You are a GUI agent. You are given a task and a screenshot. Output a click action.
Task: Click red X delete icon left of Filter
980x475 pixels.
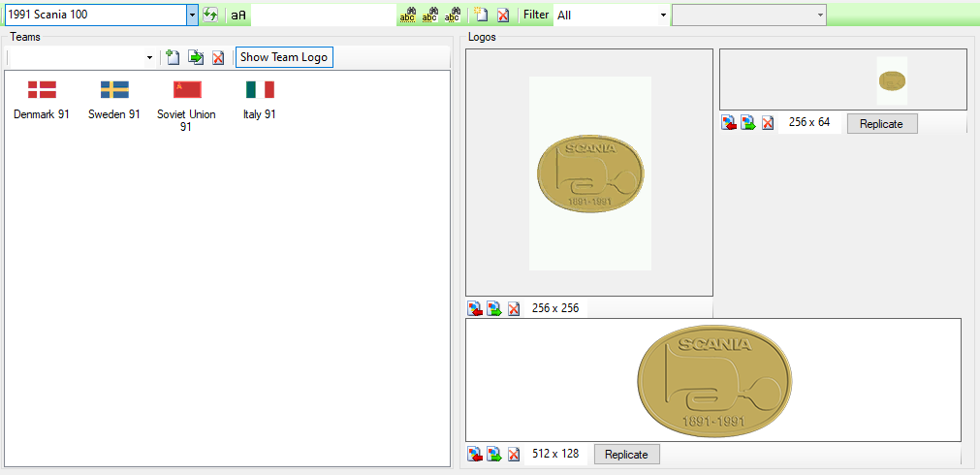[502, 15]
